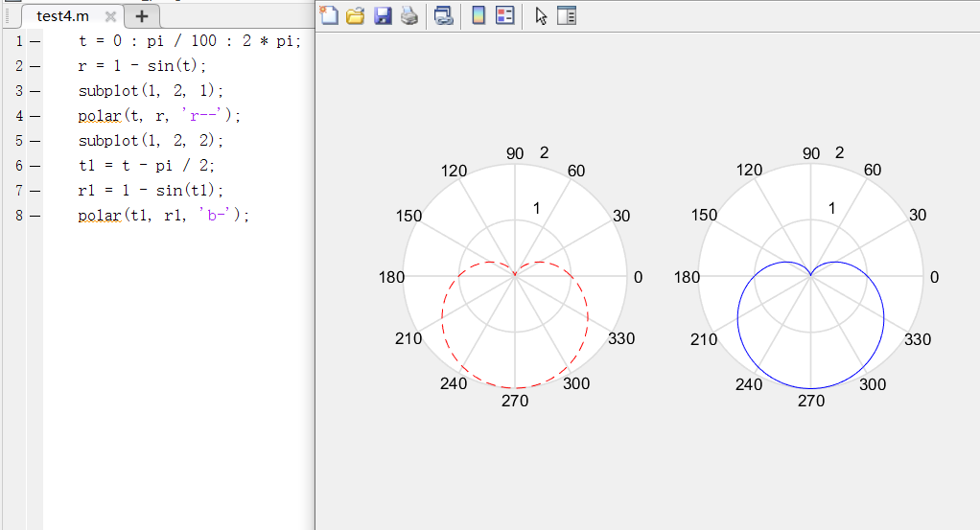Open the Property Inspector panel icon
This screenshot has height=530, width=980.
coord(567,15)
